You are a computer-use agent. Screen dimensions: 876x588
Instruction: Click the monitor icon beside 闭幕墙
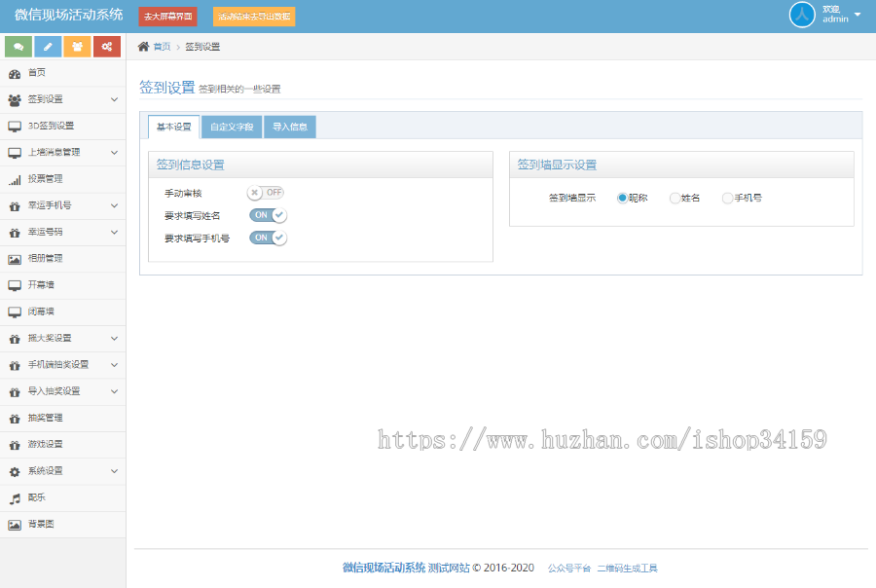tap(15, 312)
